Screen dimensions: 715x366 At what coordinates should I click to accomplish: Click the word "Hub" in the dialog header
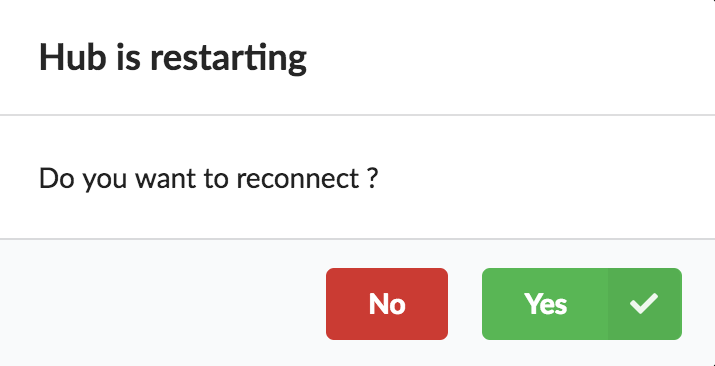click(72, 57)
